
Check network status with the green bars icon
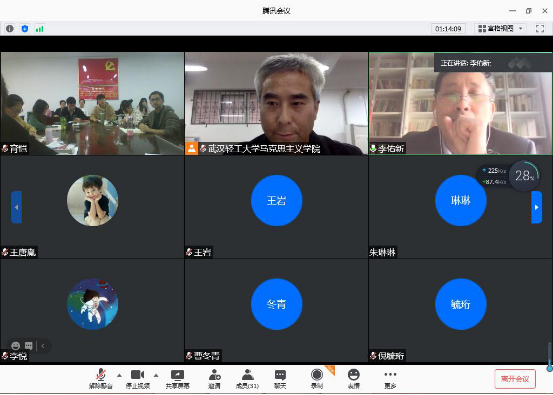tap(40, 29)
